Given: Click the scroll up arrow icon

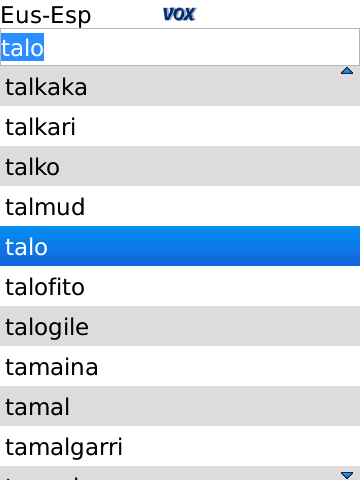Looking at the screenshot, I should (347, 71).
